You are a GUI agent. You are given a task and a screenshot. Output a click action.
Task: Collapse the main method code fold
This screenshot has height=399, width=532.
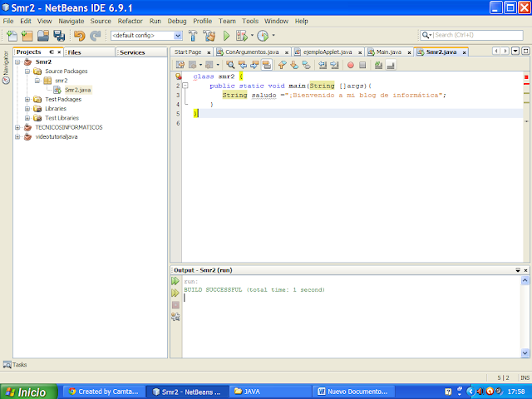185,86
